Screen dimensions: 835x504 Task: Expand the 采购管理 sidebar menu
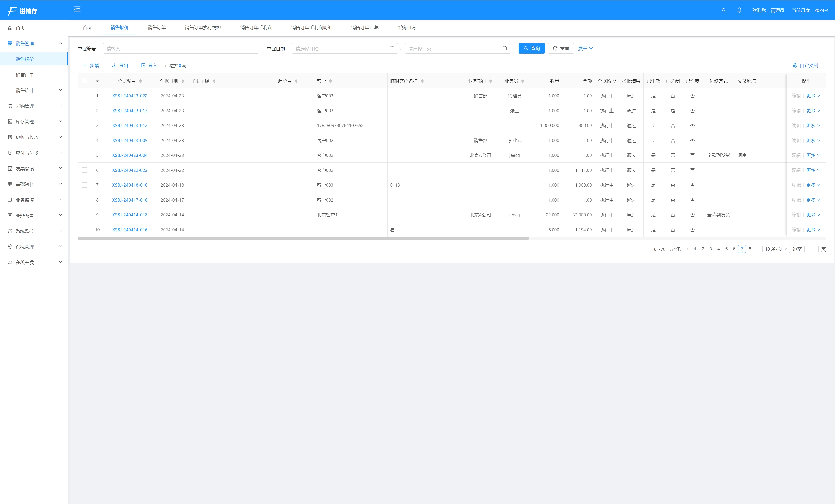61,106
